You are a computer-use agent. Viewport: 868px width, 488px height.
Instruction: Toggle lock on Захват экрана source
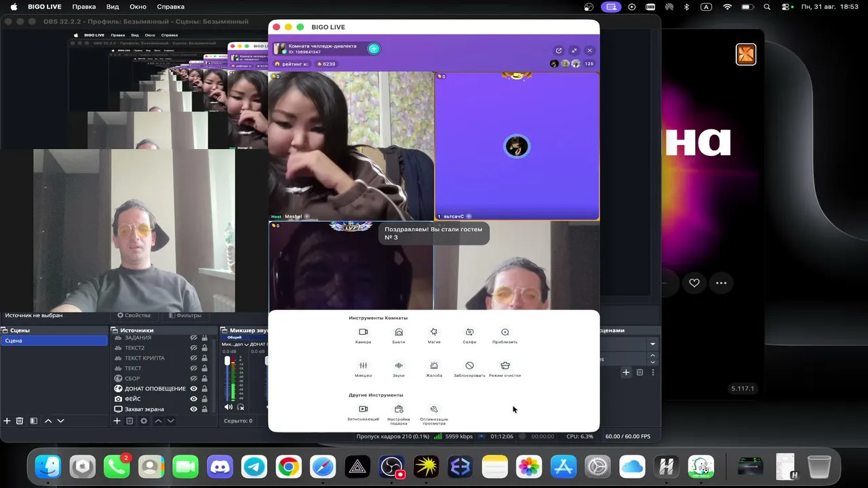pos(204,409)
